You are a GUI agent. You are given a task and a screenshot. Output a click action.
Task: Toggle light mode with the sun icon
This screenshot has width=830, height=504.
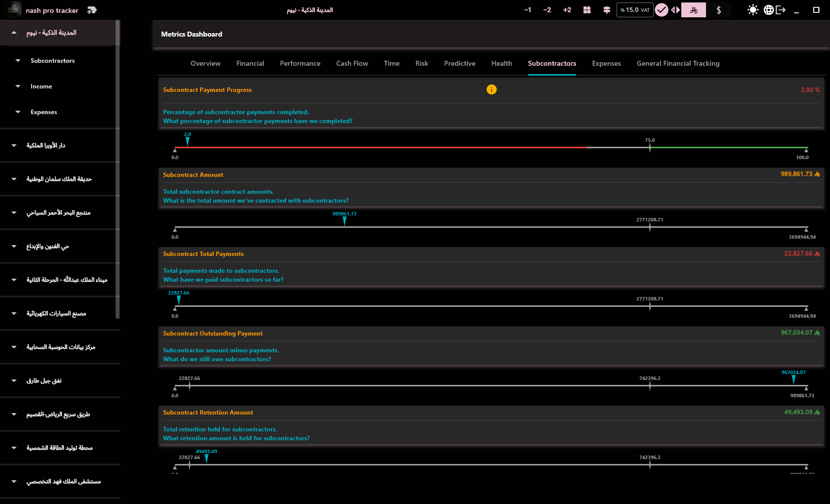click(x=753, y=10)
